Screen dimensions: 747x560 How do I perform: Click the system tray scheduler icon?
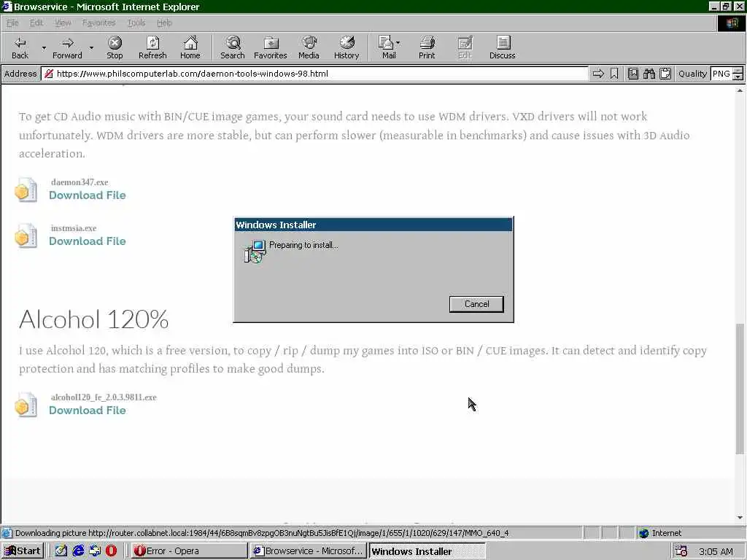681,551
